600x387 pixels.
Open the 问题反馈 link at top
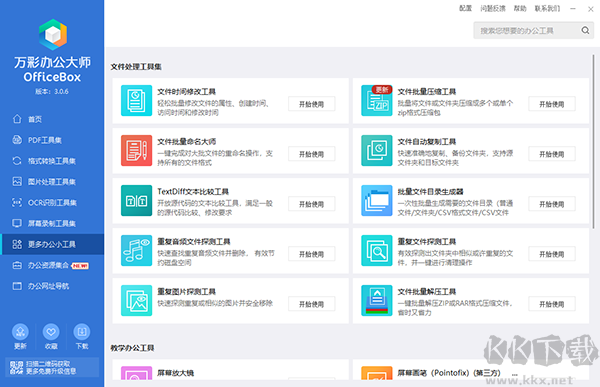click(493, 8)
